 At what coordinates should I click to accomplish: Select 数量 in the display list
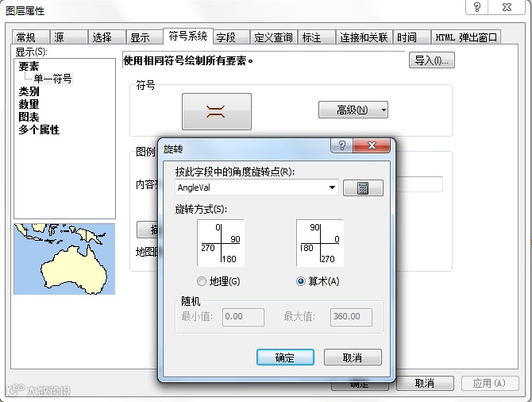pos(29,104)
